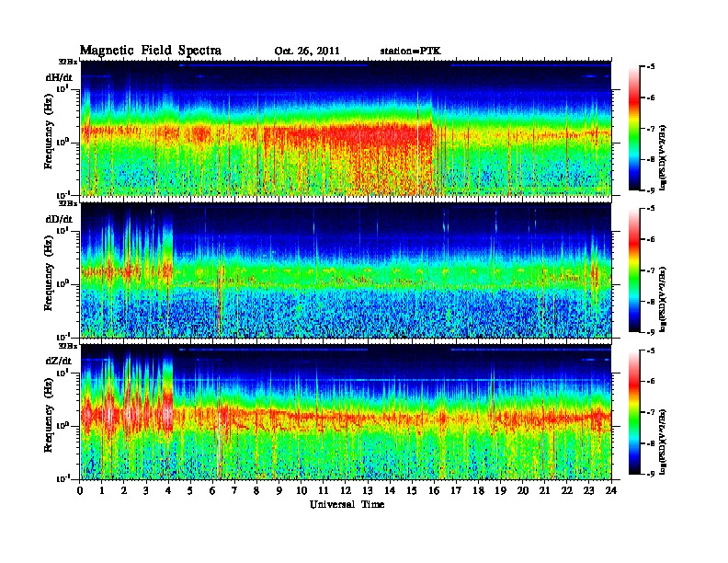Click hour 10 on the time axis
This screenshot has height=563, width=728.
pyautogui.click(x=301, y=490)
